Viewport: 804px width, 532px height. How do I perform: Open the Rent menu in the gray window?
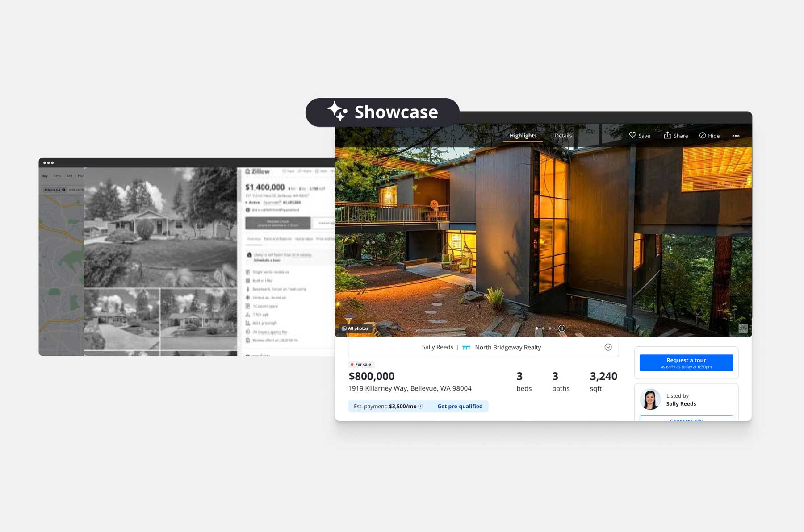57,176
